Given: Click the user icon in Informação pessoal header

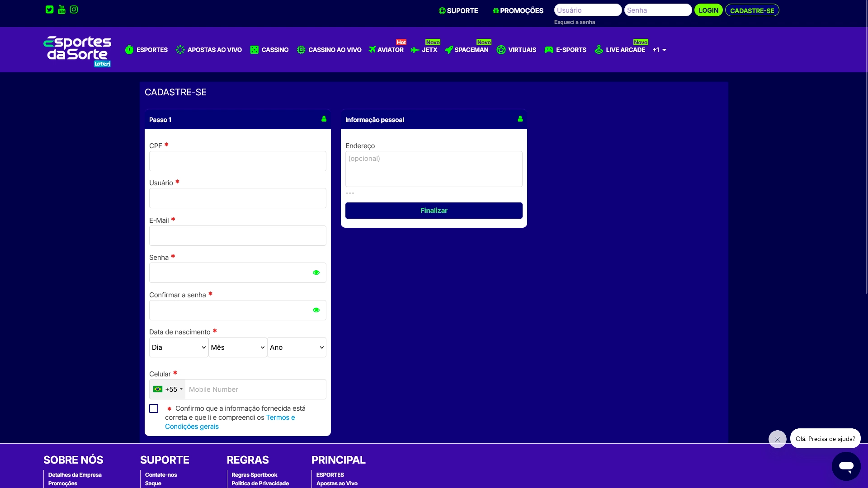Looking at the screenshot, I should point(520,119).
